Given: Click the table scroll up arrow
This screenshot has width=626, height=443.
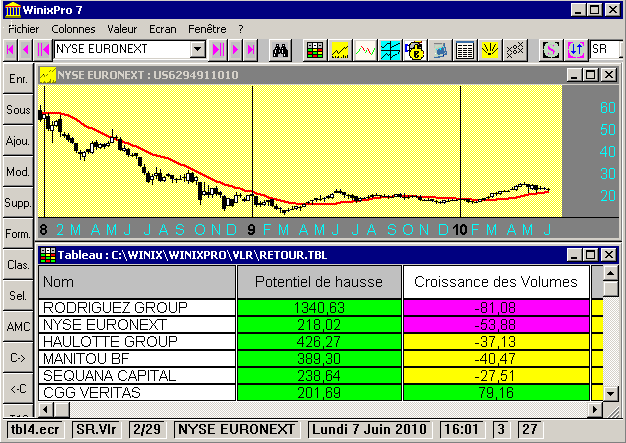Looking at the screenshot, I should pyautogui.click(x=611, y=273).
